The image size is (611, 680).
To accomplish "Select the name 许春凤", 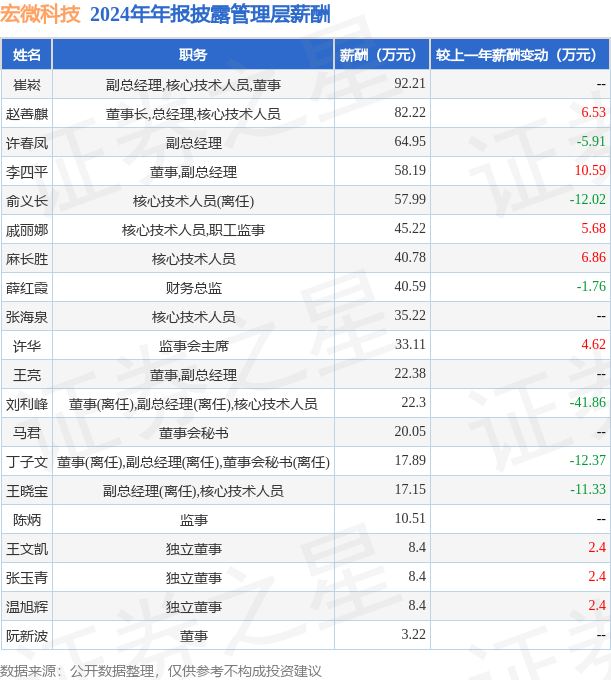I will pos(26,143).
